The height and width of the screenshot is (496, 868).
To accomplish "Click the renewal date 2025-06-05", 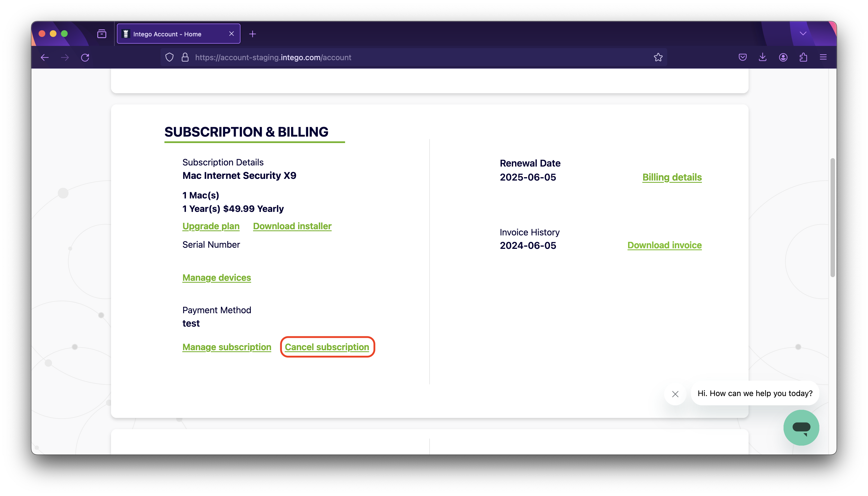I will pos(528,177).
